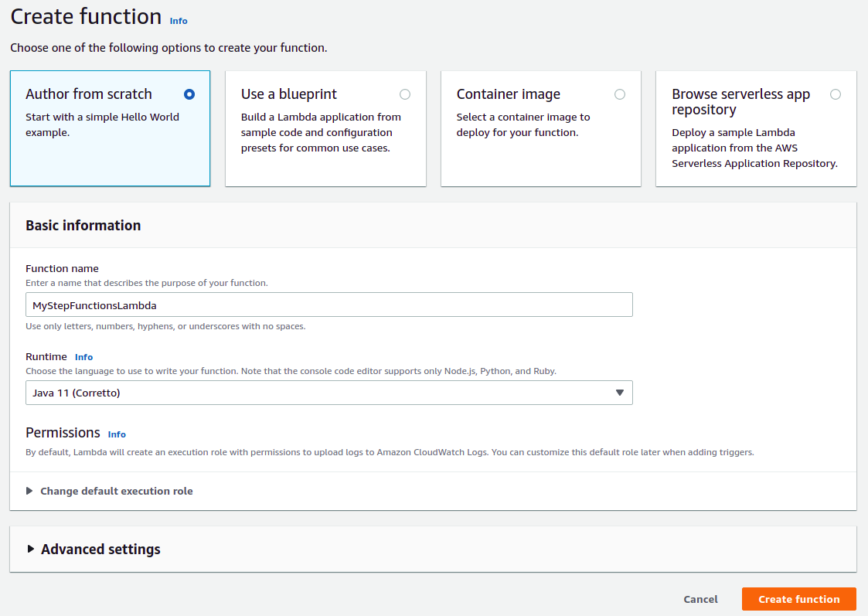Click the Create function orange button
The width and height of the screenshot is (868, 616).
pyautogui.click(x=798, y=599)
